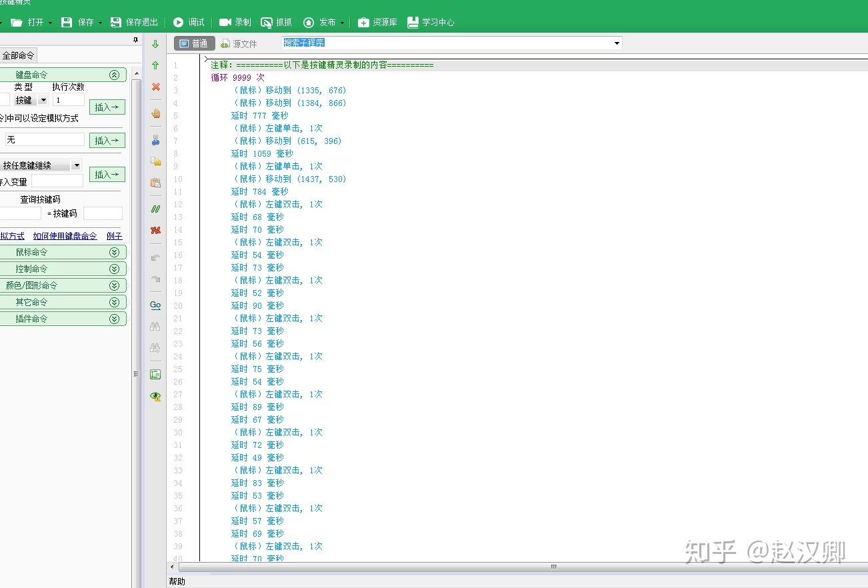868x588 pixels.
Task: Click the 保存退出 save-and-exit button
Action: pos(134,22)
